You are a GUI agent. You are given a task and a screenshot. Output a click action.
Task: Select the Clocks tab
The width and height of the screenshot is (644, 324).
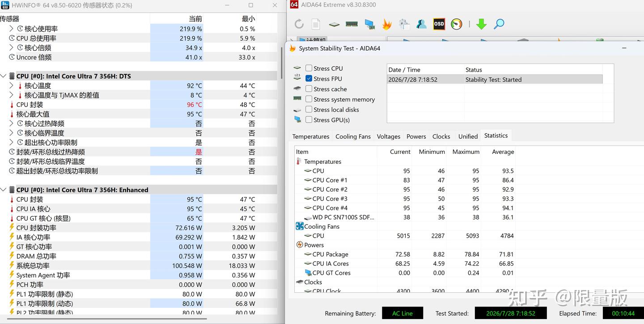[441, 136]
